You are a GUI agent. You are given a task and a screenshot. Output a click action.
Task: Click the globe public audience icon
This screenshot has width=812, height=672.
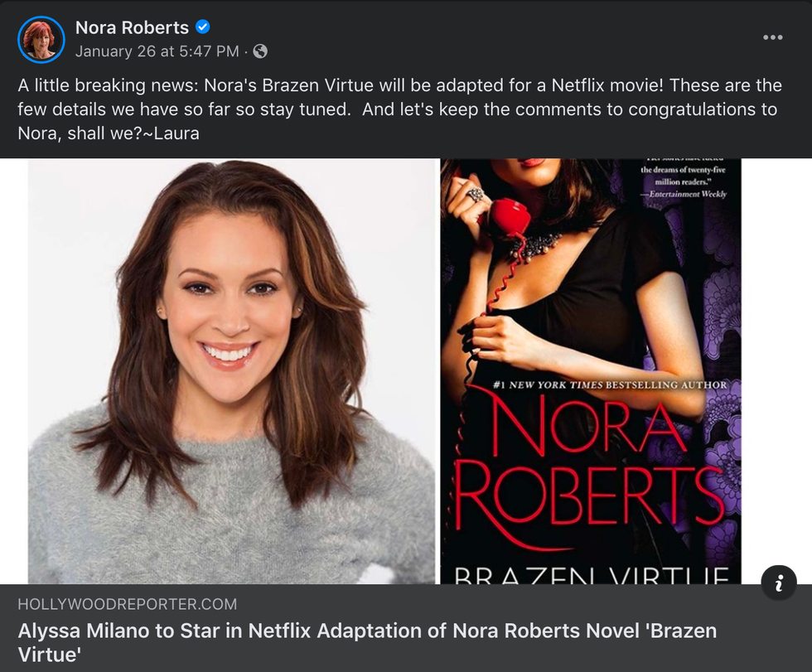pos(260,51)
